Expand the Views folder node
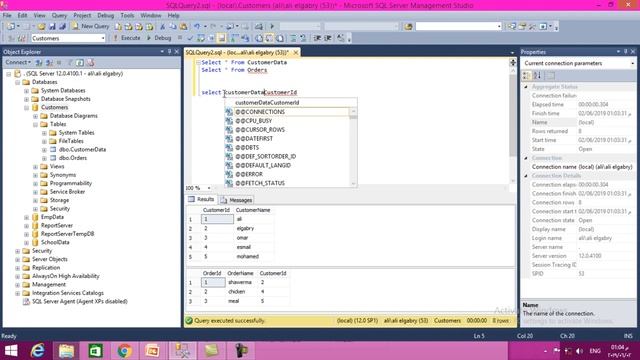The width and height of the screenshot is (640, 360). 36,167
